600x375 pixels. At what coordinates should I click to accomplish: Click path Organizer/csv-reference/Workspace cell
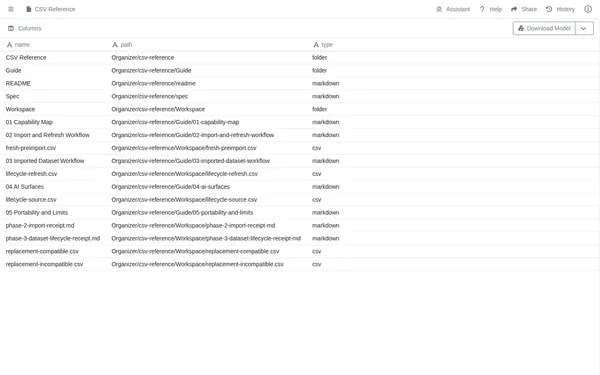[158, 109]
